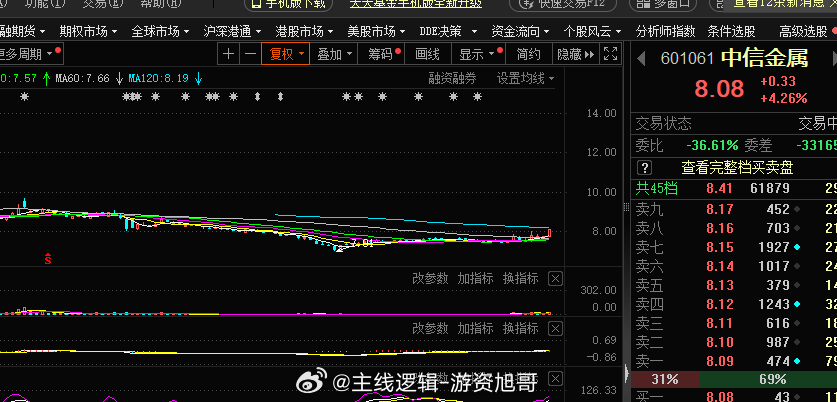837x402 pixels.
Task: Select the 卖五 8.13 price row
Action: pos(733,285)
